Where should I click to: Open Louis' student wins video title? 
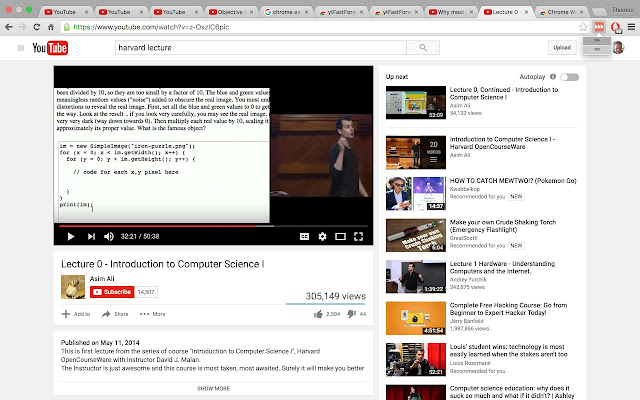tap(508, 350)
